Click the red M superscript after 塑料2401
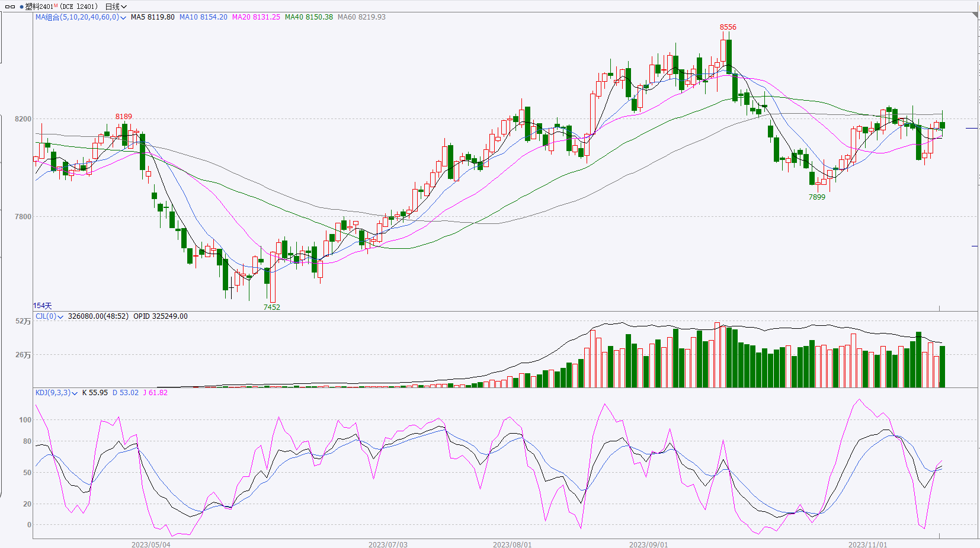This screenshot has width=980, height=548. pos(56,6)
